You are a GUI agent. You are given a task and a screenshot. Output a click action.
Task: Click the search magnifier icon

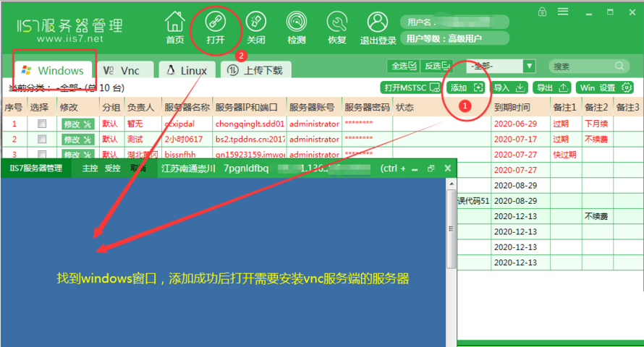619,66
